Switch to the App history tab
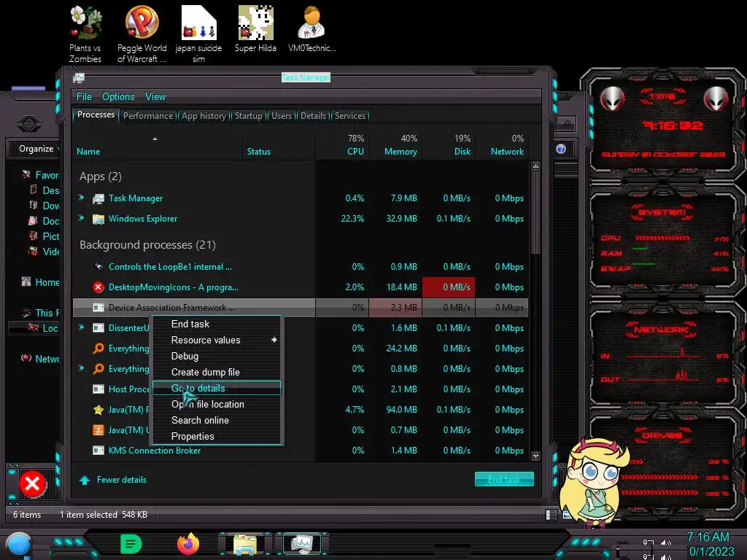Screen dimensions: 747x560 [204, 116]
